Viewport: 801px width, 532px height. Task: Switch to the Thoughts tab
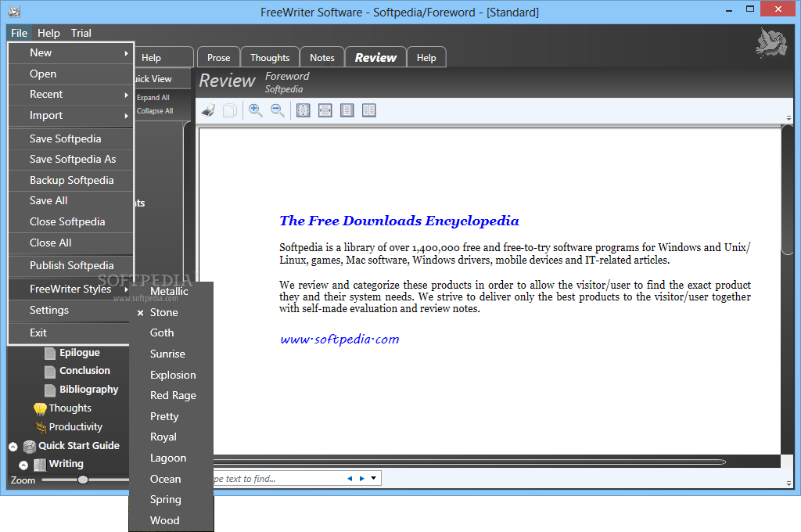coord(270,58)
